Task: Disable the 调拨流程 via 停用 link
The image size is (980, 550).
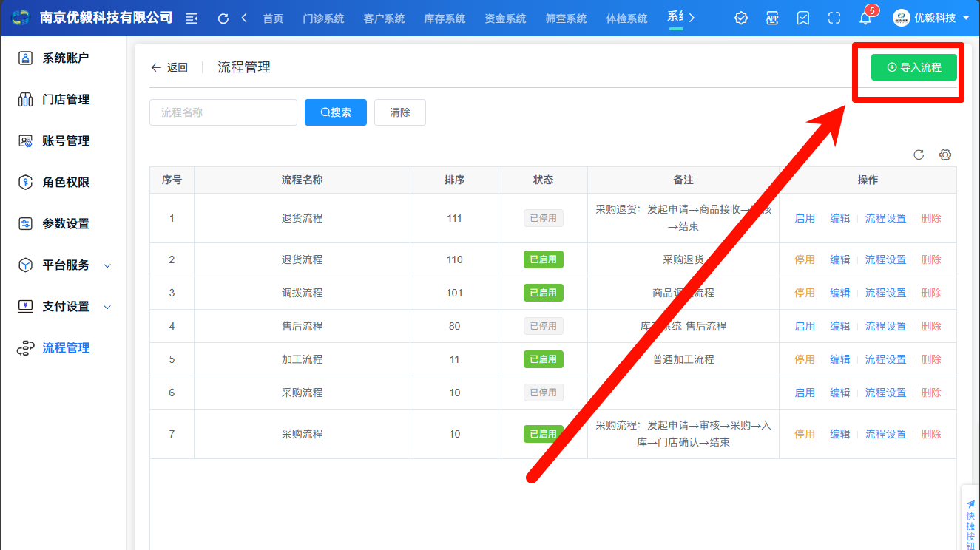Action: (804, 293)
